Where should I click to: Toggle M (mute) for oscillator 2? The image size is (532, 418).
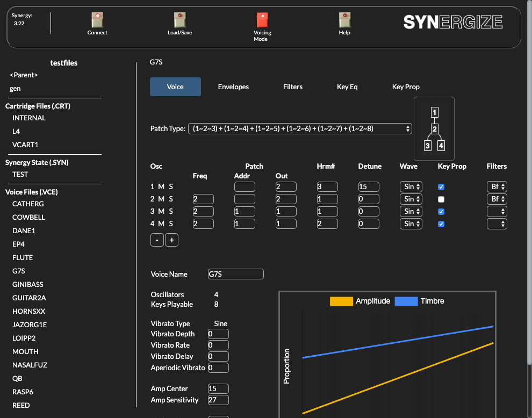161,199
